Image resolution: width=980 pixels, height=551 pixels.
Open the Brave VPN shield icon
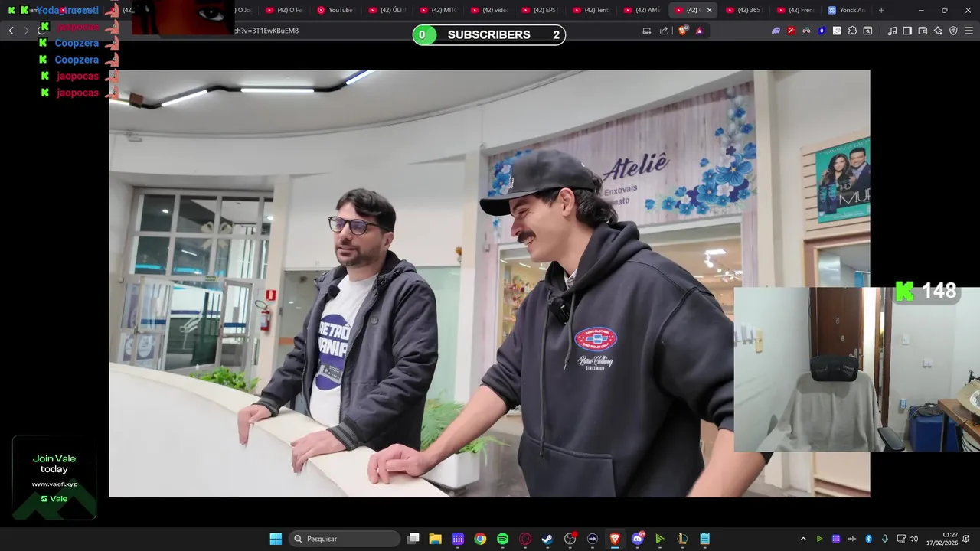tap(953, 31)
